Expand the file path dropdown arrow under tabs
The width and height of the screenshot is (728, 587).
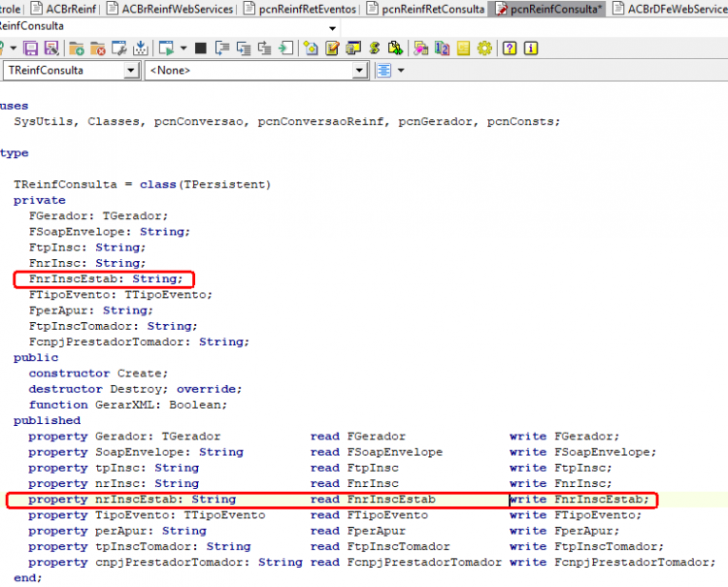point(332,28)
